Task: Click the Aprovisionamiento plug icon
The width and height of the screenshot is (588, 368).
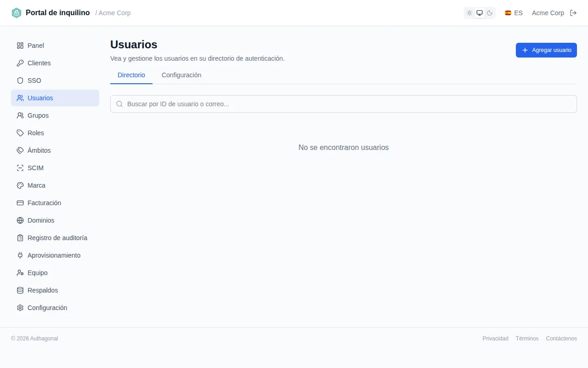Action: 20,255
